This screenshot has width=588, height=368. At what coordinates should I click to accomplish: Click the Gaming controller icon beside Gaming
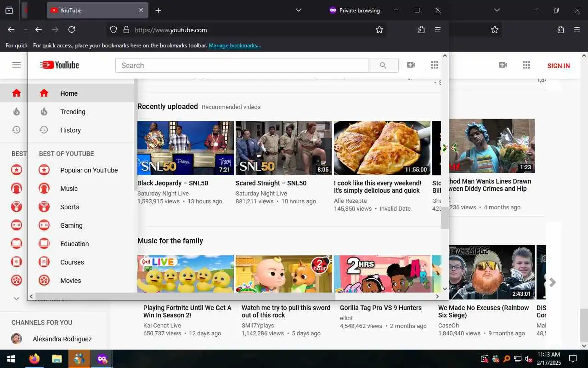point(44,225)
